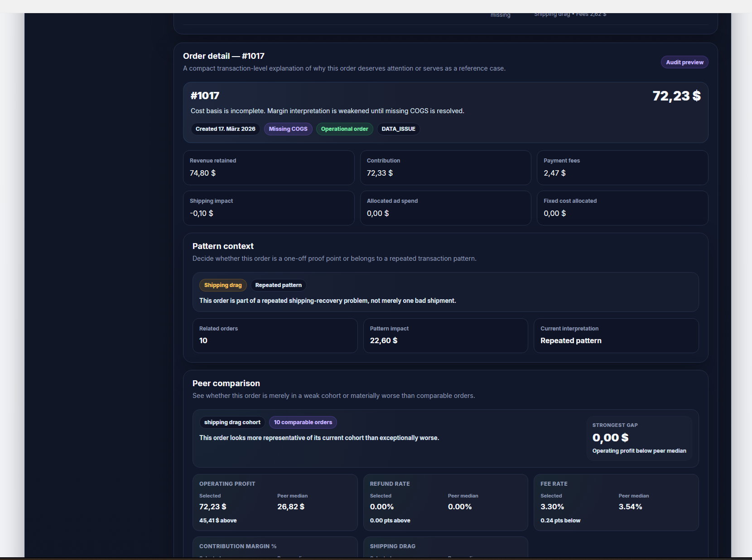Click the Created 17. März 2026 chip

pyautogui.click(x=225, y=129)
